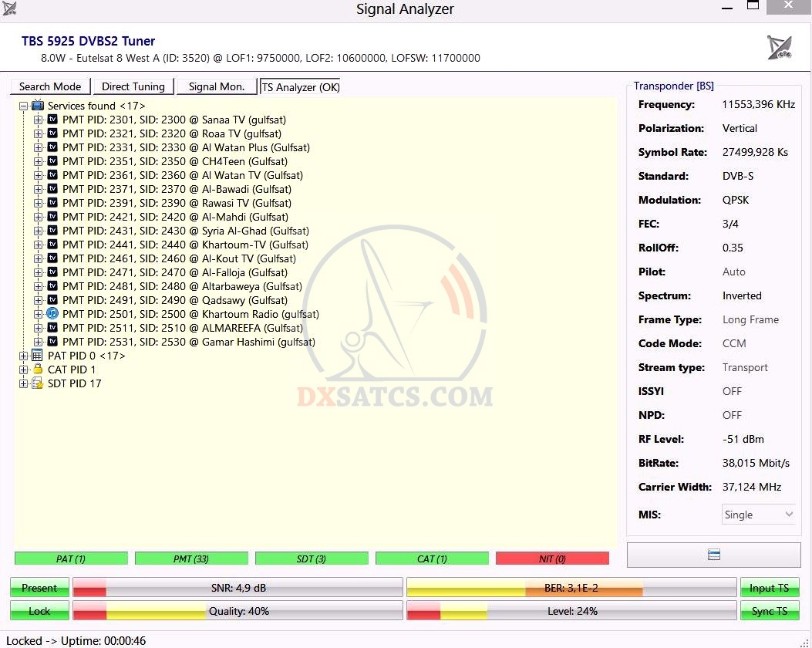
Task: Click the PMT (33) indicator
Action: (191, 559)
